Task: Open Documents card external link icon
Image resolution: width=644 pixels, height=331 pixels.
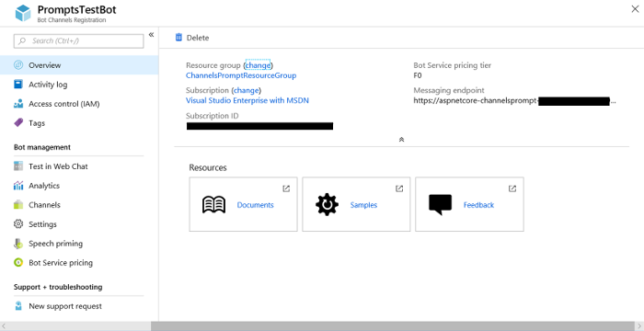Action: 286,188
